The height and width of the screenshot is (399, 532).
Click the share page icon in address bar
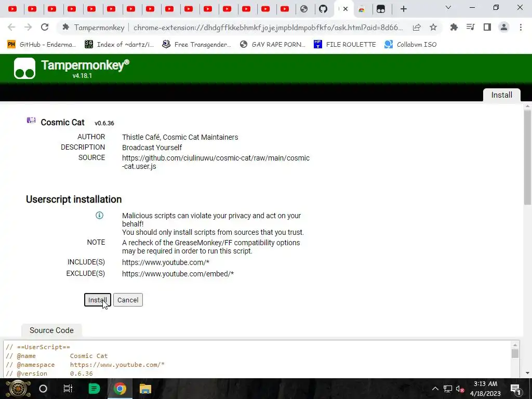(x=417, y=28)
